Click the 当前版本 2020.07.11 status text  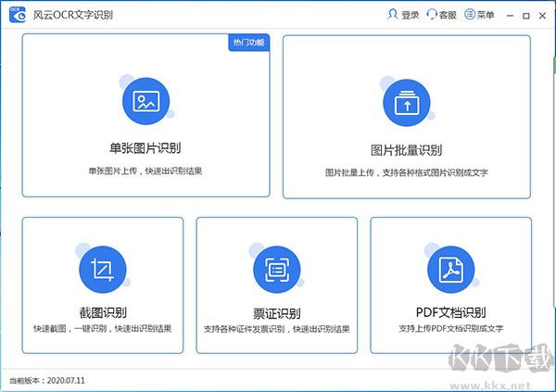[47, 381]
